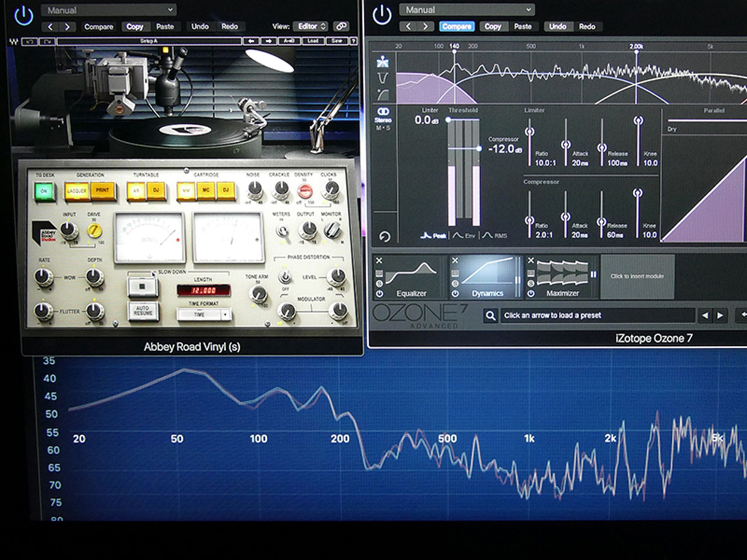This screenshot has height=560, width=747.
Task: Load next Waves preset with right arrow
Action: pyautogui.click(x=269, y=41)
